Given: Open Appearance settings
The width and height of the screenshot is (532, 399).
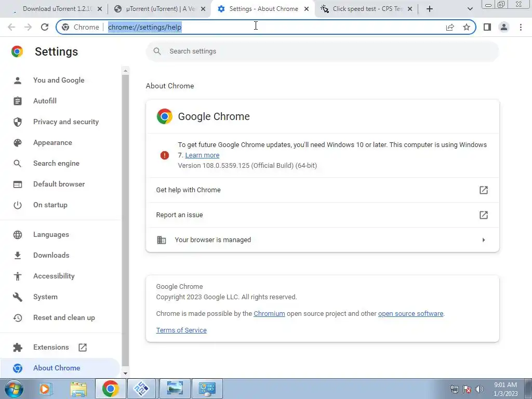Looking at the screenshot, I should tap(59, 142).
